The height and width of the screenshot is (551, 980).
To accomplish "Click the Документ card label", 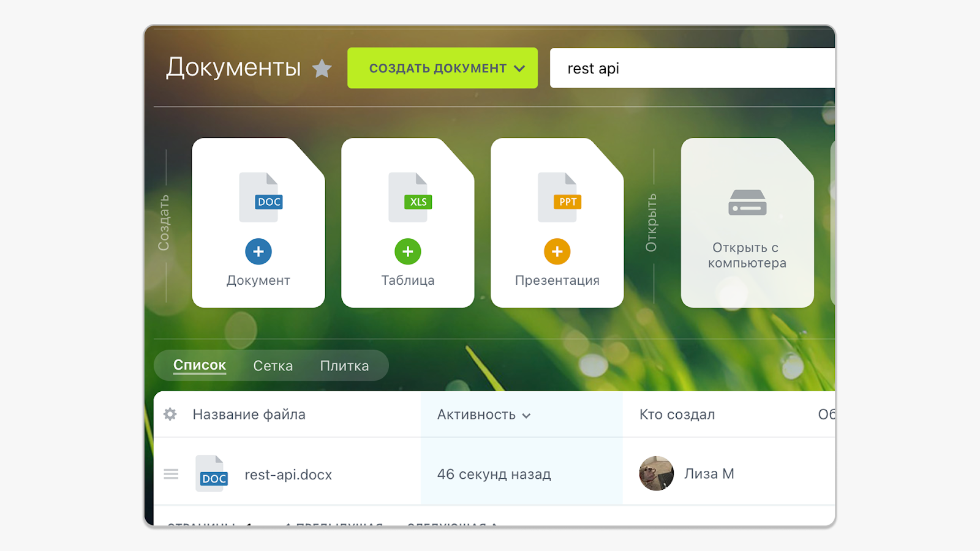I will [258, 280].
